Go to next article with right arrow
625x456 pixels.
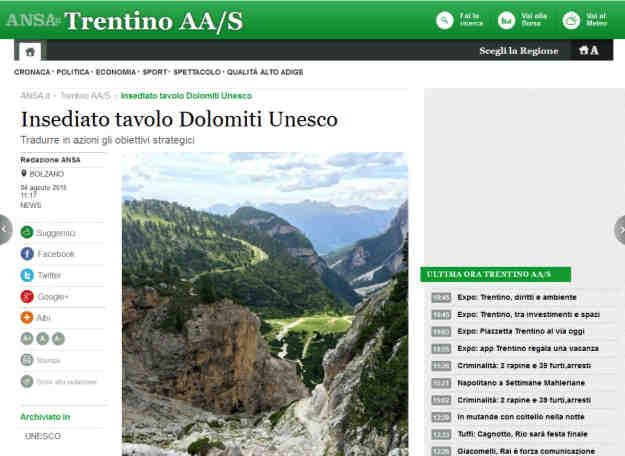point(620,230)
